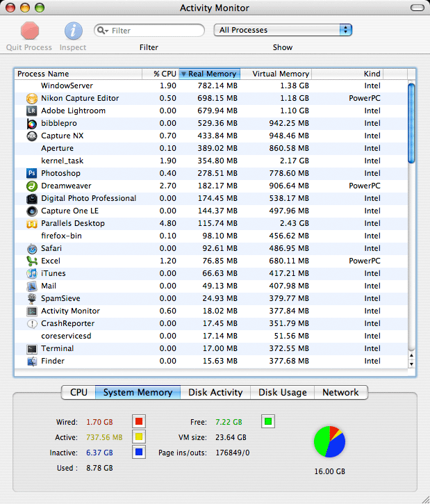Viewport: 430px width, 504px height.
Task: Select the bibblepro color wheel icon
Action: click(x=31, y=124)
